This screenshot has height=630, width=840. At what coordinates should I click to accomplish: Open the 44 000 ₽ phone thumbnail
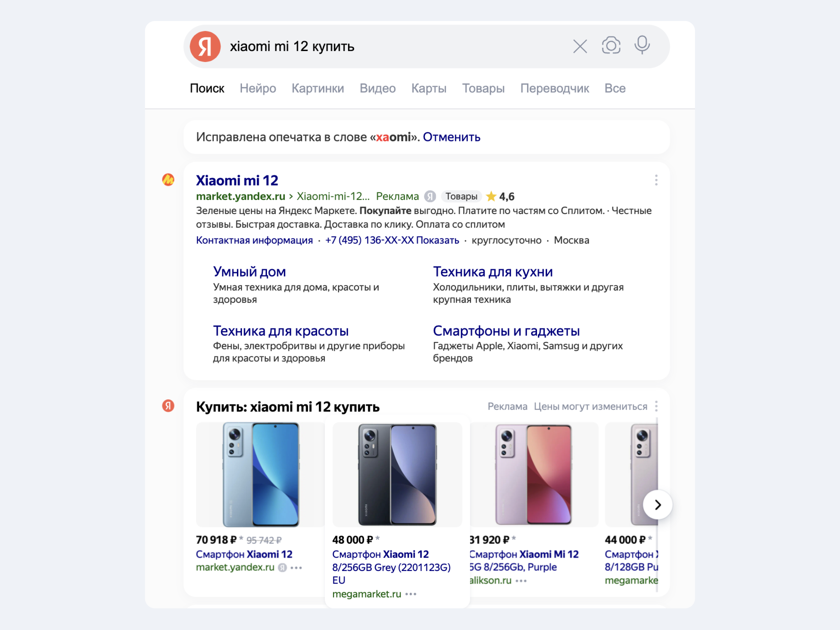[631, 474]
